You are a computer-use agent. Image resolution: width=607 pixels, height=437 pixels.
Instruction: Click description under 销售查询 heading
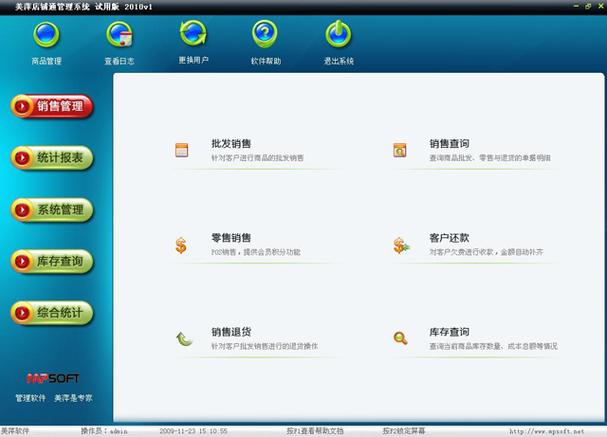pos(490,158)
